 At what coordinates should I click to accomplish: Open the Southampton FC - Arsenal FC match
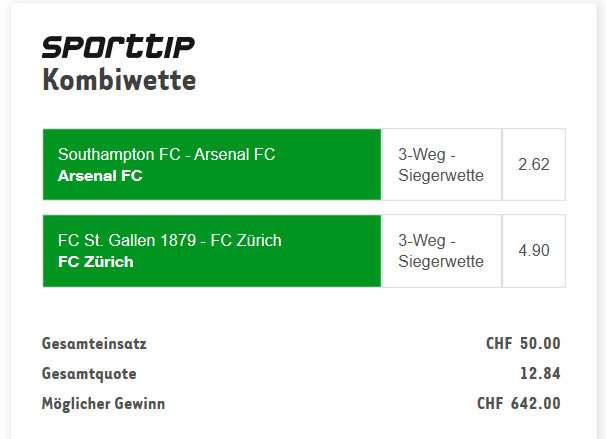coord(166,155)
